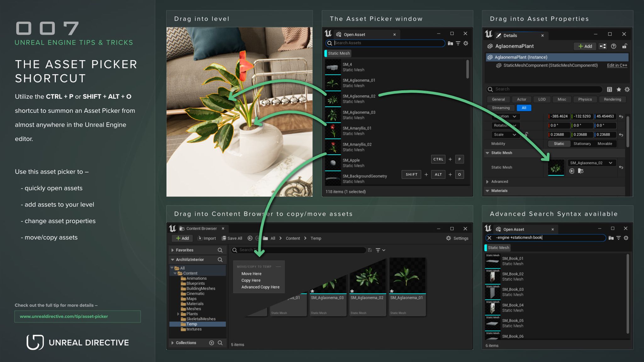This screenshot has height=362, width=644.
Task: Click the lock icon in the Details panel
Action: 625,46
